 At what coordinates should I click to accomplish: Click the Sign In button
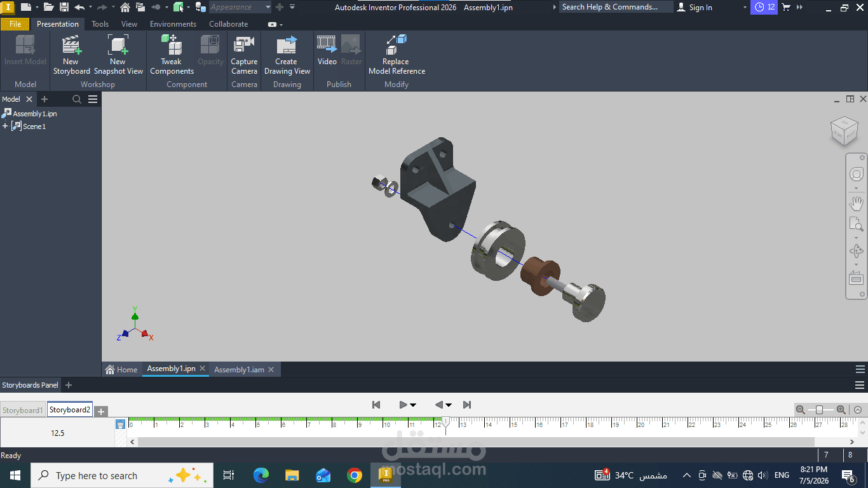(695, 7)
